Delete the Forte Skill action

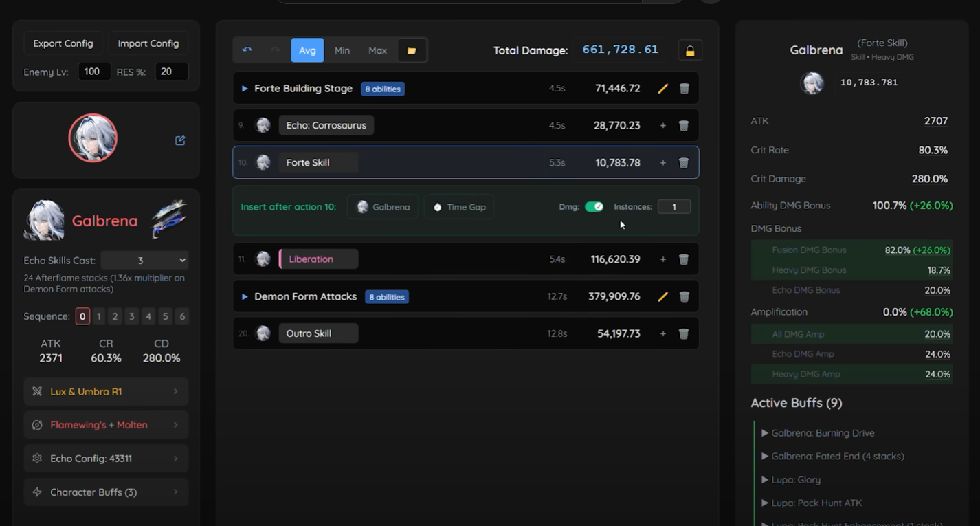(684, 163)
